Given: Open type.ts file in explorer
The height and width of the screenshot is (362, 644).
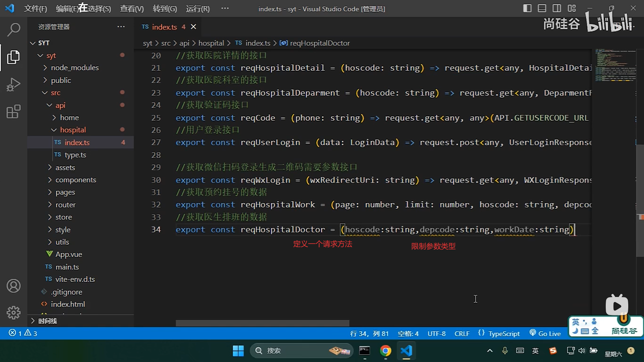Looking at the screenshot, I should (75, 155).
